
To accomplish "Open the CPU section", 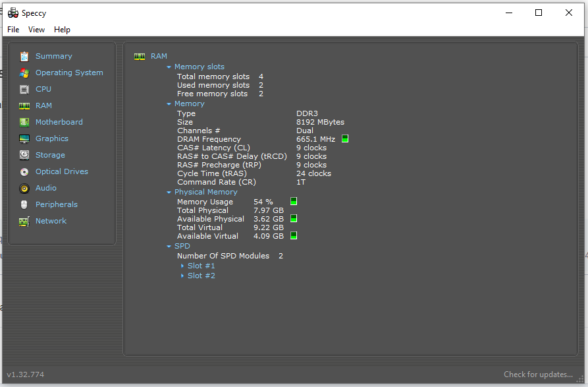I will tap(43, 90).
